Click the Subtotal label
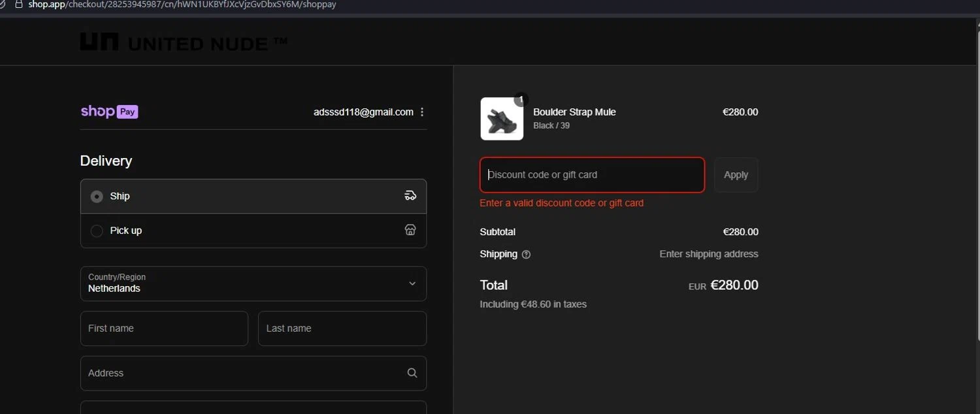This screenshot has width=980, height=414. [x=498, y=232]
